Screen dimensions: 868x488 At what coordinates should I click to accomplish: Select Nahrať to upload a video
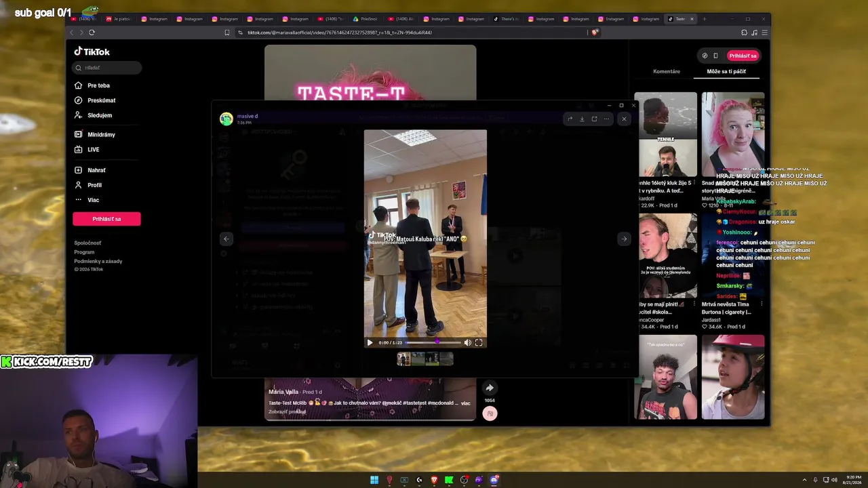click(x=90, y=170)
